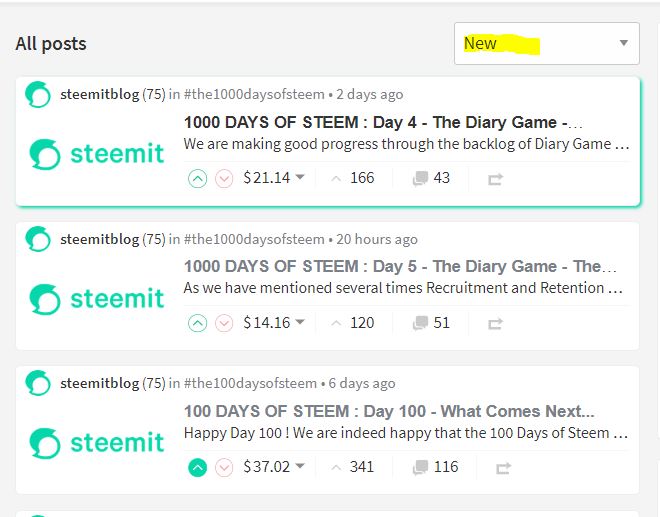Resteem the Day 100 post
Screen dimensions: 660x517
(x=503, y=468)
